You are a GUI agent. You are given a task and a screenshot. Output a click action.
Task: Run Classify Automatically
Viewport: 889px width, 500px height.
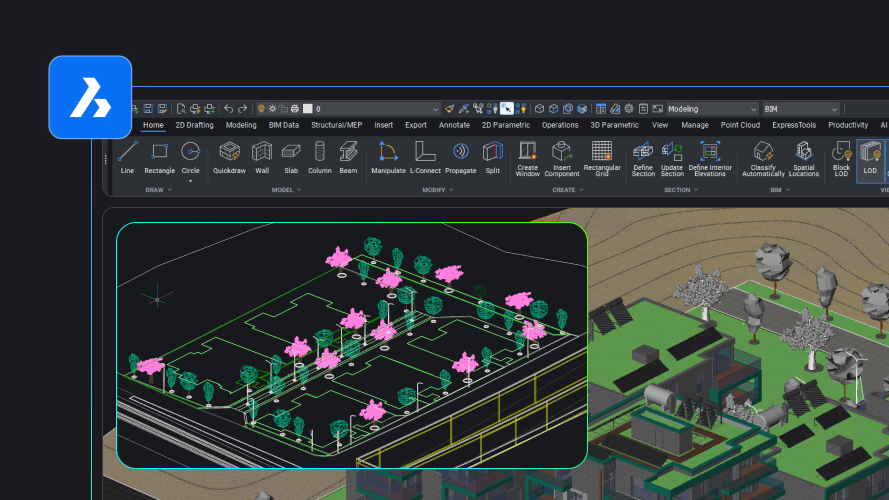pyautogui.click(x=763, y=159)
